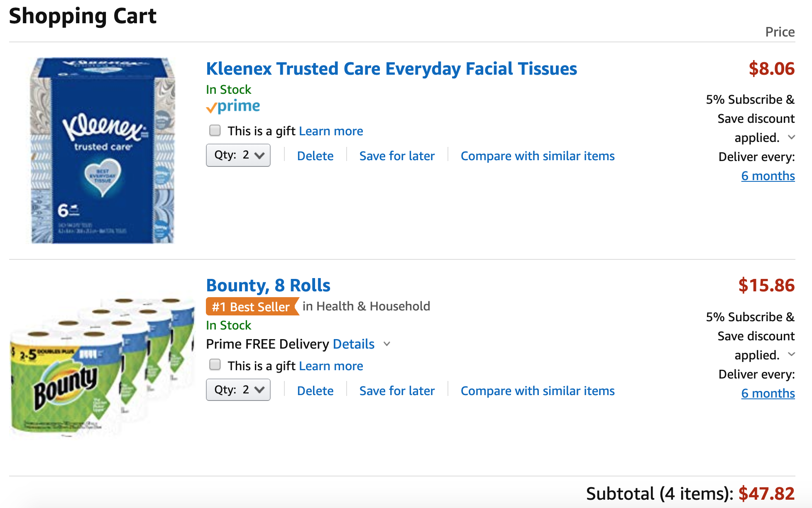The image size is (812, 508).
Task: Open the Qty dropdown for Kleenex tissues
Action: [238, 155]
